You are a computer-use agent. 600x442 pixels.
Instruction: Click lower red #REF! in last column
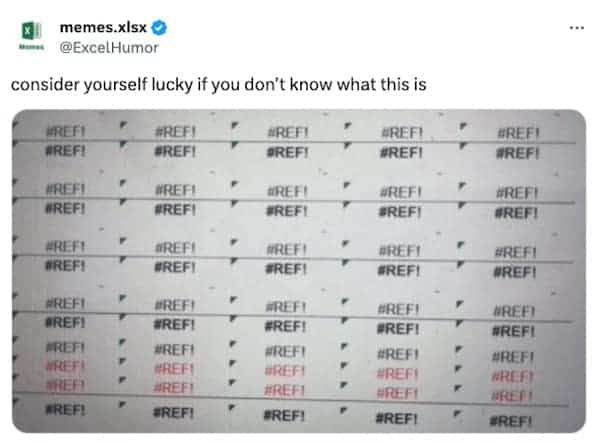(x=516, y=395)
